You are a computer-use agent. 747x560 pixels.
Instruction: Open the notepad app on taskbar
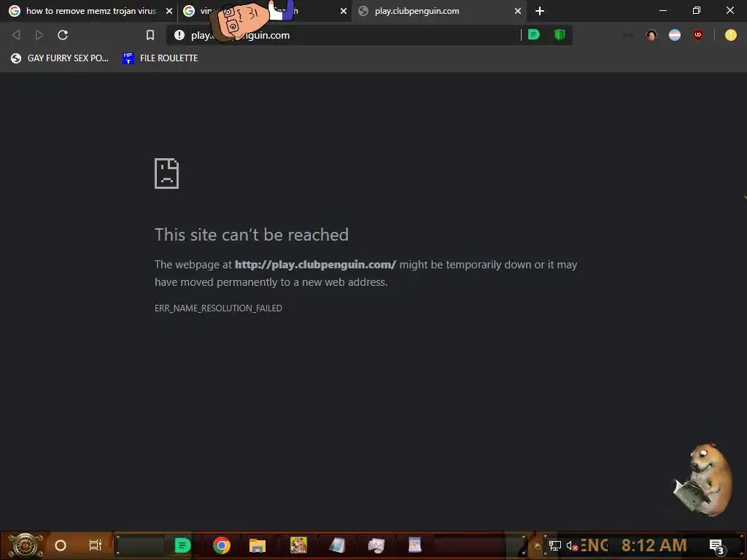point(337,545)
